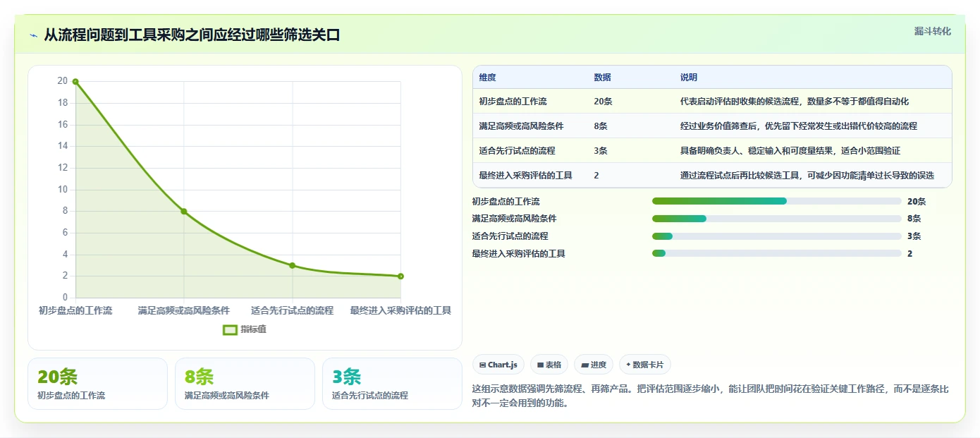Screen dimensions: 980x438
Task: Click the 指标值 legend color box
Action: (230, 329)
